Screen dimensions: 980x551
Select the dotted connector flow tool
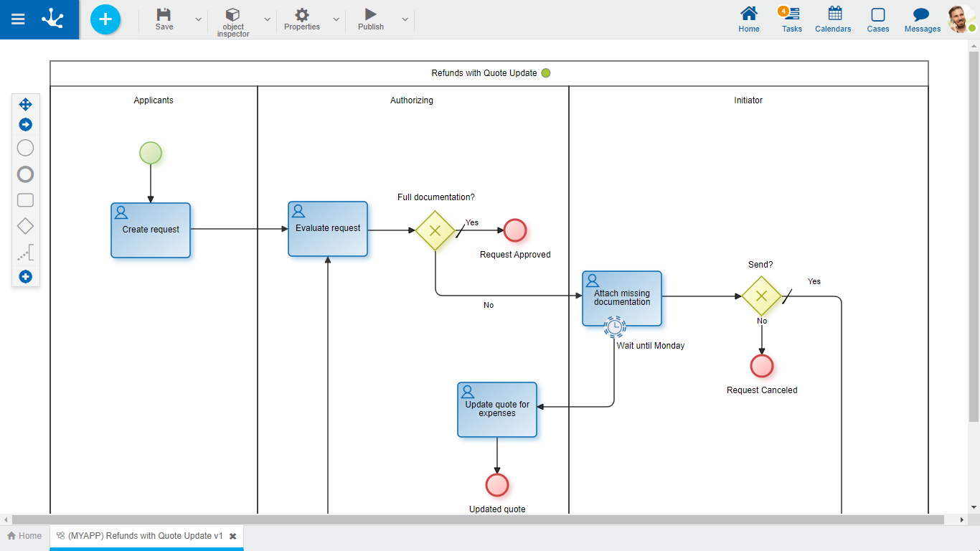pos(25,253)
